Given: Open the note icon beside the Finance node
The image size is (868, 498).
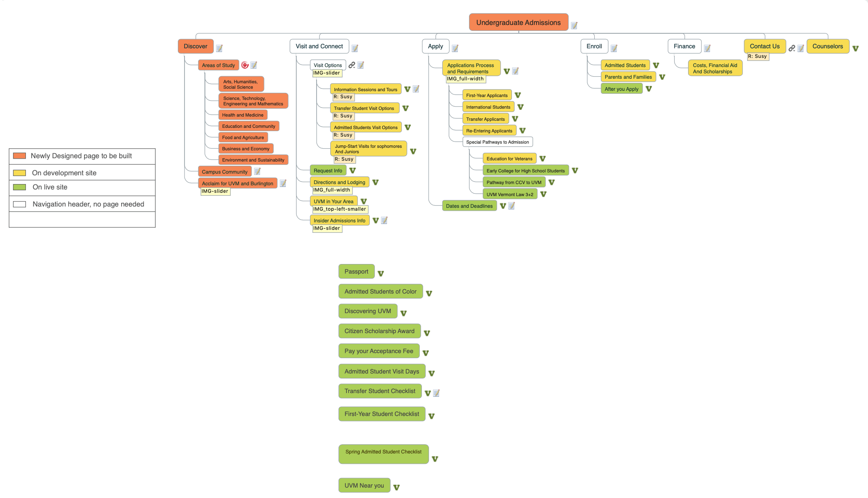Looking at the screenshot, I should coord(707,48).
